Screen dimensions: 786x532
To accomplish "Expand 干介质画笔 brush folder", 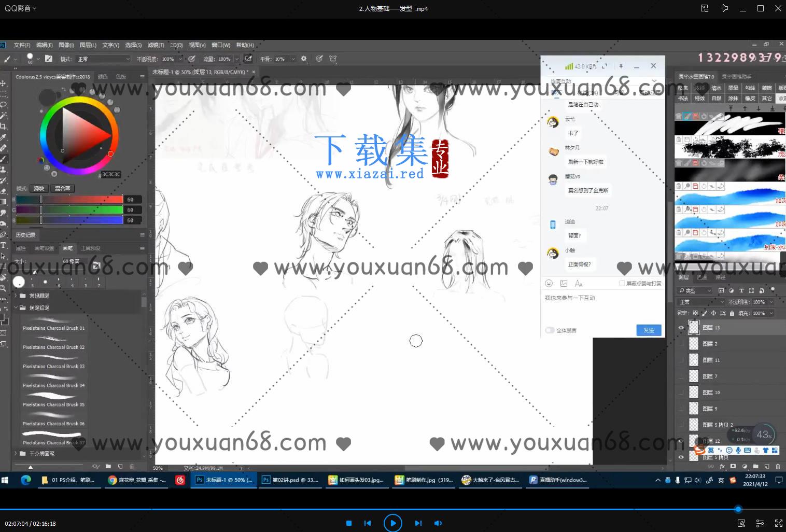I will click(16, 453).
